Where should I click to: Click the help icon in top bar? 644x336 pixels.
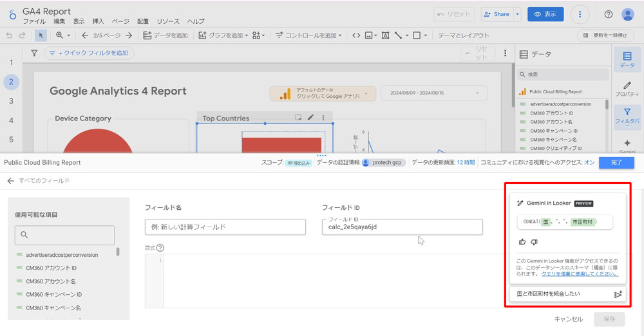click(x=609, y=14)
